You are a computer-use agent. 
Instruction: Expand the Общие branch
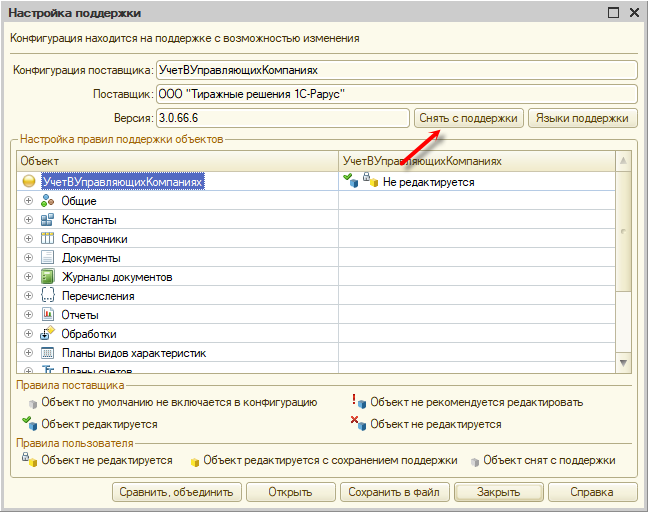click(28, 201)
